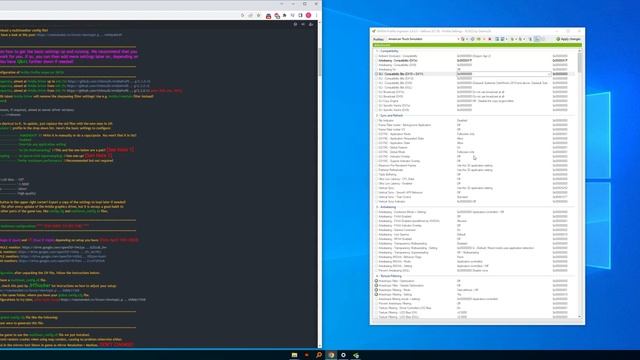Select the Prevent Anisotropic Filtering row
The image size is (640, 360).
[475, 303]
